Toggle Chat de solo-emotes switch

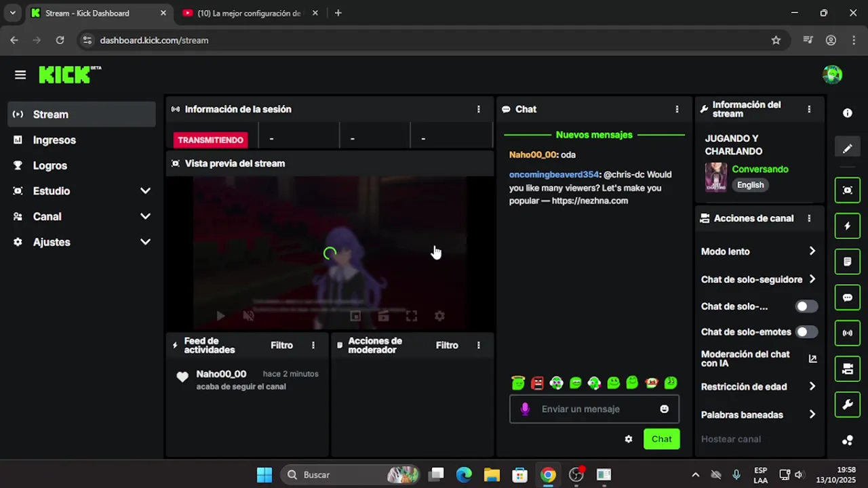point(806,332)
